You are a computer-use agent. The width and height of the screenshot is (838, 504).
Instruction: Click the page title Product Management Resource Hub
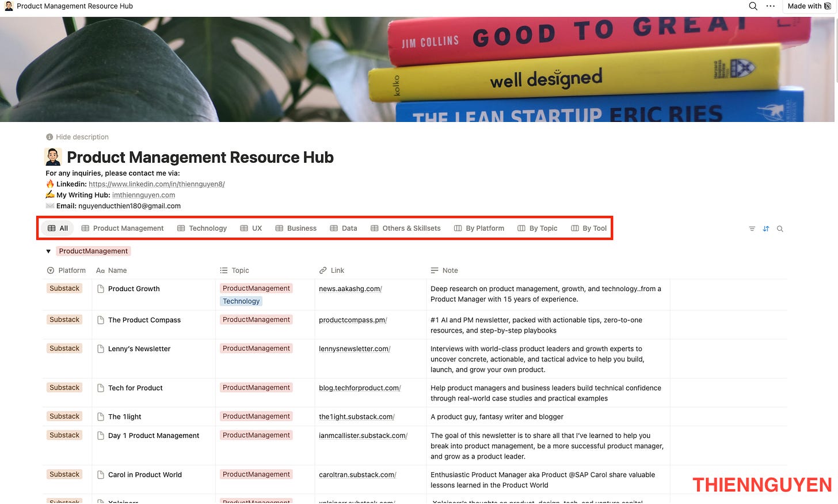coord(200,157)
